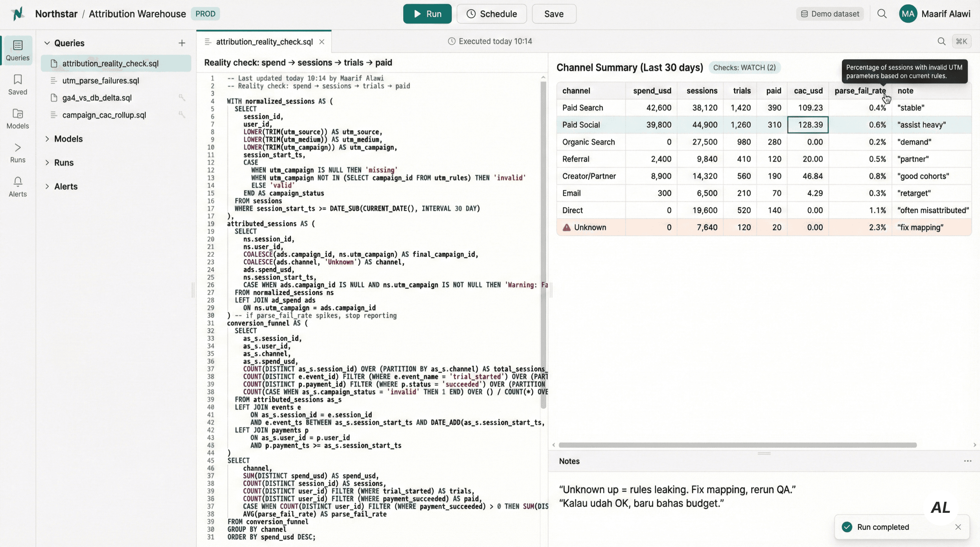The width and height of the screenshot is (980, 547).
Task: Open utm_parse_failures.sql from the list
Action: [x=100, y=80]
